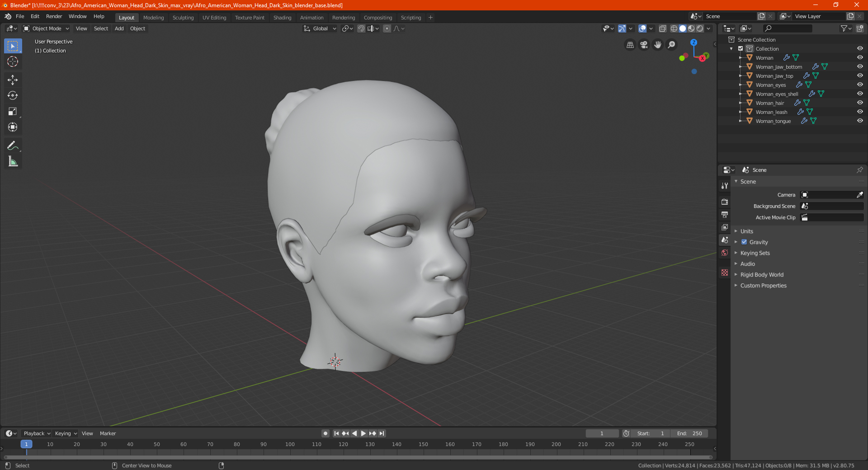
Task: Switch to camera view icon
Action: (644, 45)
